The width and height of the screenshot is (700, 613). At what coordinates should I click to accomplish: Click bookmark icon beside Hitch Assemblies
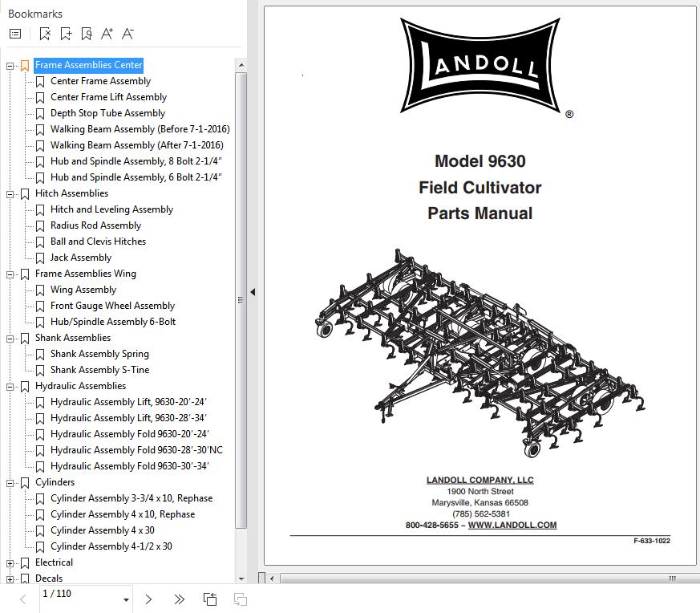tap(25, 194)
